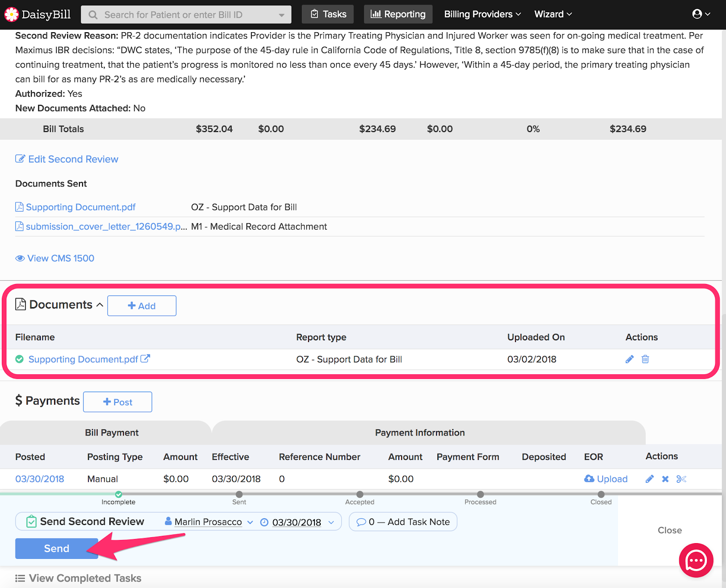Open the 03/30/2018 due date dropdown
The width and height of the screenshot is (726, 588).
331,522
